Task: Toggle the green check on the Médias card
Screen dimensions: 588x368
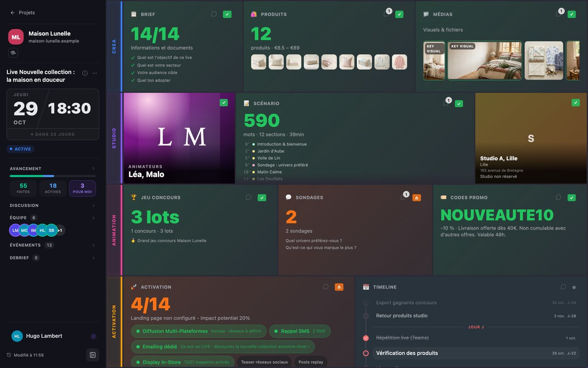Action: tap(571, 14)
